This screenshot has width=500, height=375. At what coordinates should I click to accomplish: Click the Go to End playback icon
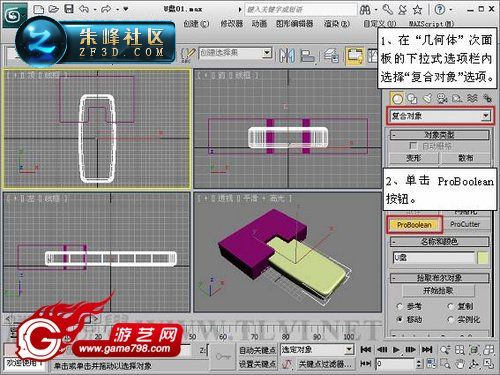pos(427,349)
